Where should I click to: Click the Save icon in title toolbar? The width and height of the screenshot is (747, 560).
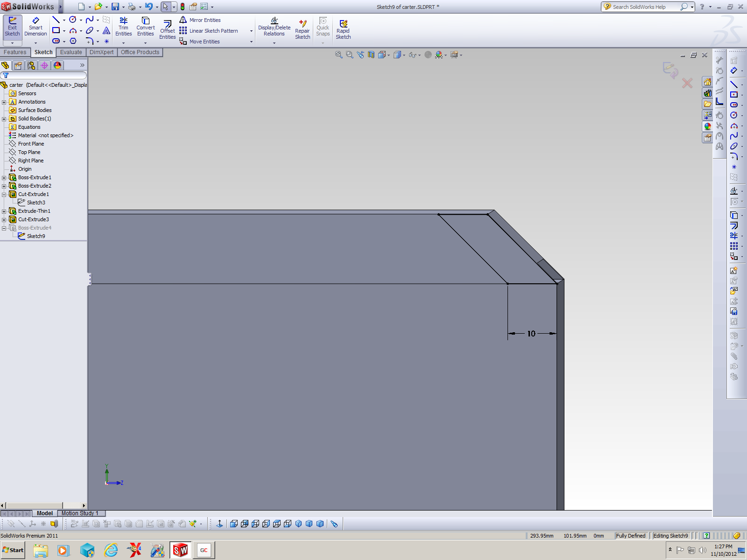pyautogui.click(x=115, y=7)
